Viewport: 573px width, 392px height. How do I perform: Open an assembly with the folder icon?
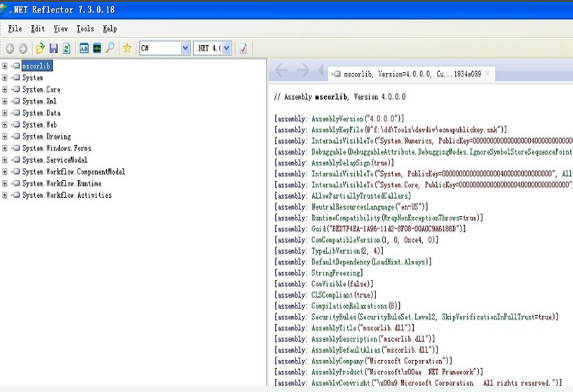point(40,48)
